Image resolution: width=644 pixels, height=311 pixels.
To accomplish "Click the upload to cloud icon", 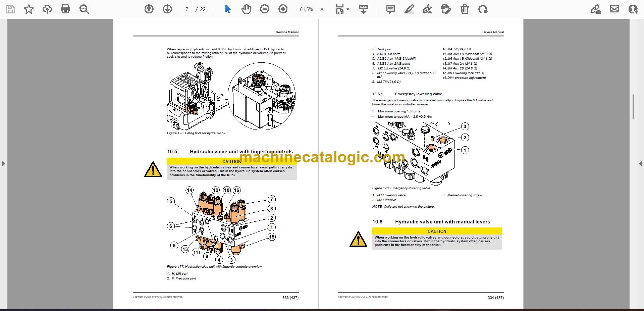I will click(47, 9).
